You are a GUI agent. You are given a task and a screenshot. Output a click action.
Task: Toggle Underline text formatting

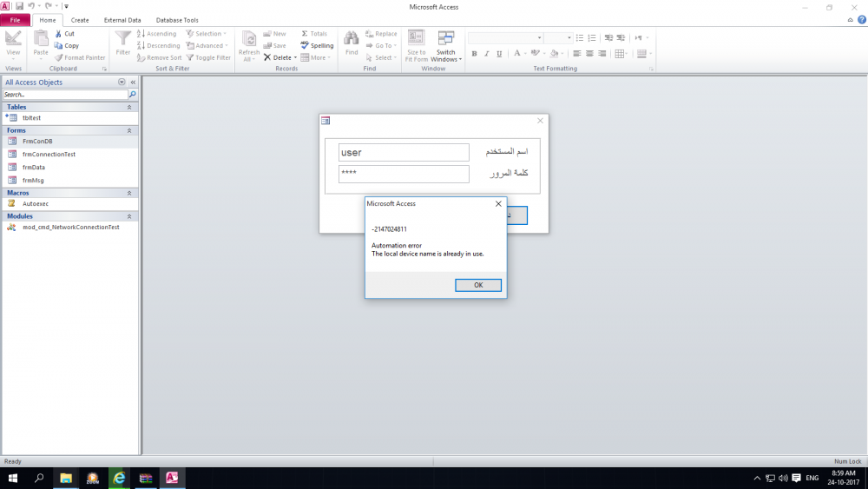tap(499, 54)
